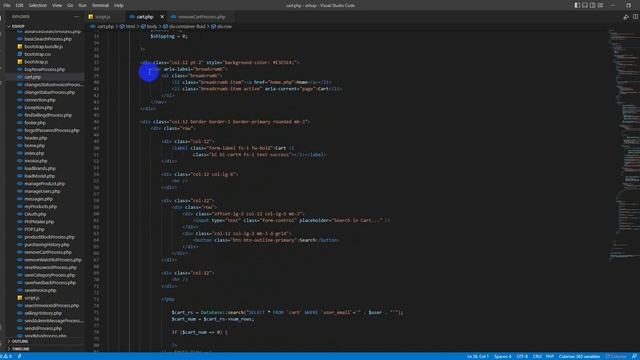This screenshot has width=640, height=360.
Task: Open purchasingHistory.php in Explorer
Action: (x=47, y=244)
